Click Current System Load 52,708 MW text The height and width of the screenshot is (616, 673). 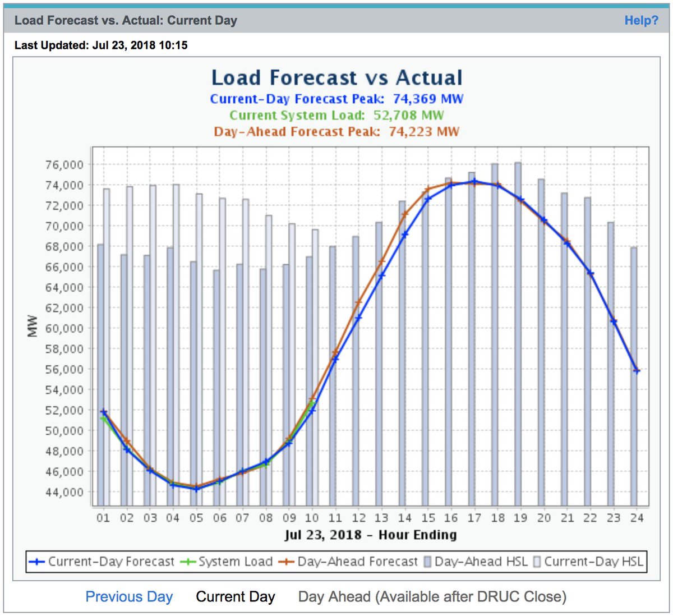pyautogui.click(x=336, y=116)
